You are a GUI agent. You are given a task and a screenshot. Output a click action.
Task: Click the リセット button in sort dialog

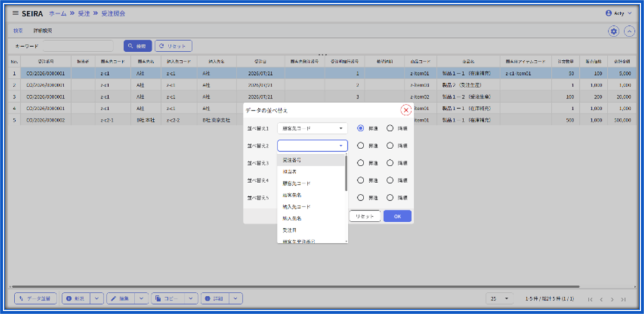[365, 216]
